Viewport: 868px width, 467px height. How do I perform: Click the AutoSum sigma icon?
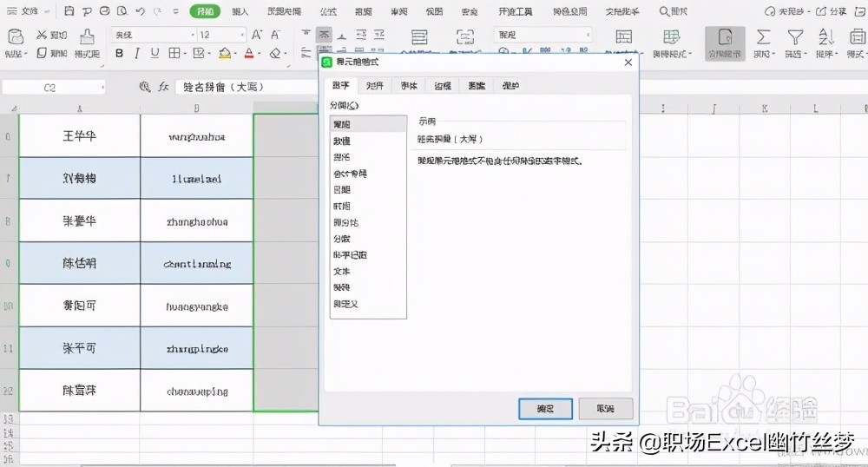763,37
